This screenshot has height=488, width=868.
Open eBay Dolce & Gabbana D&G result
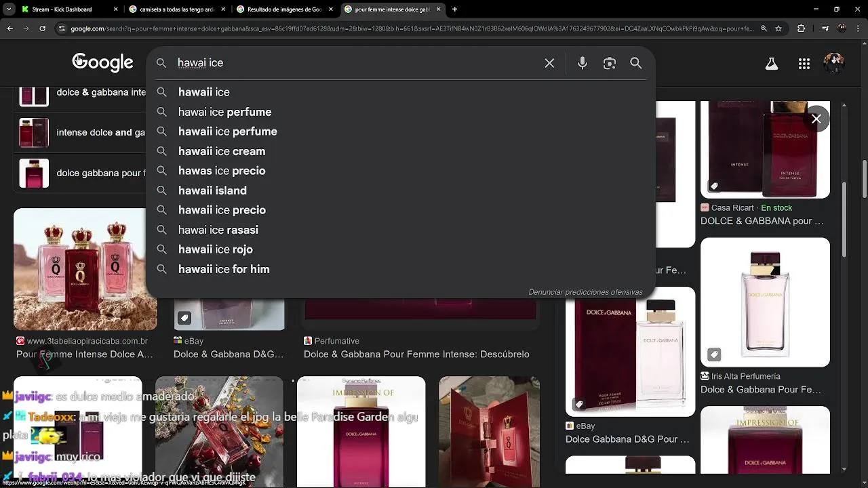pos(229,348)
